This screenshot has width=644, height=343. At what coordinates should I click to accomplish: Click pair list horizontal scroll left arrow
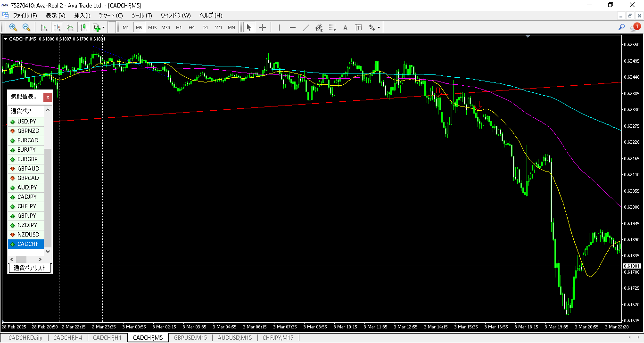click(12, 259)
